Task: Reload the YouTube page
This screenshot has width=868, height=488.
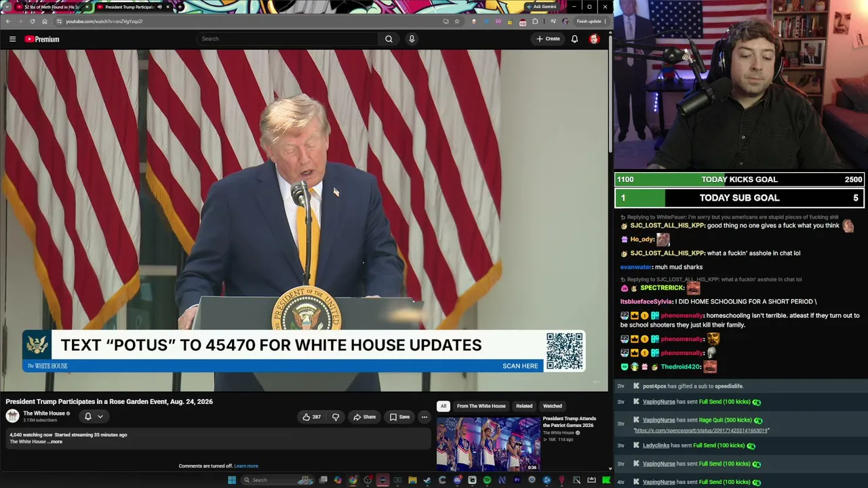Action: click(32, 21)
